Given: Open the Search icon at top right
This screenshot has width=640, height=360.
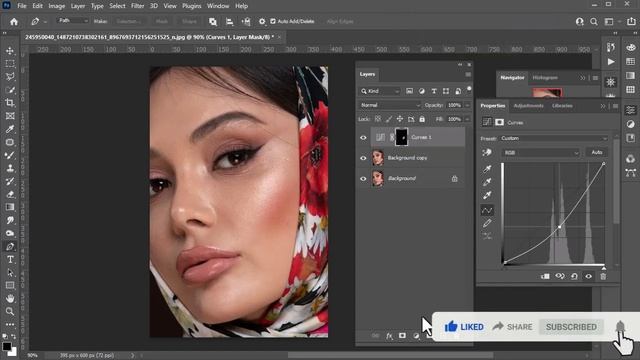Looking at the screenshot, I should pyautogui.click(x=594, y=22).
